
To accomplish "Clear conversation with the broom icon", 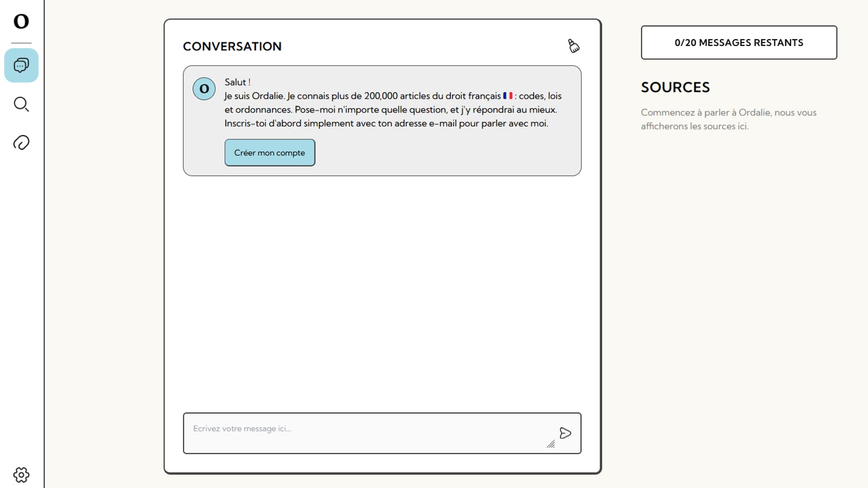I will pos(573,46).
